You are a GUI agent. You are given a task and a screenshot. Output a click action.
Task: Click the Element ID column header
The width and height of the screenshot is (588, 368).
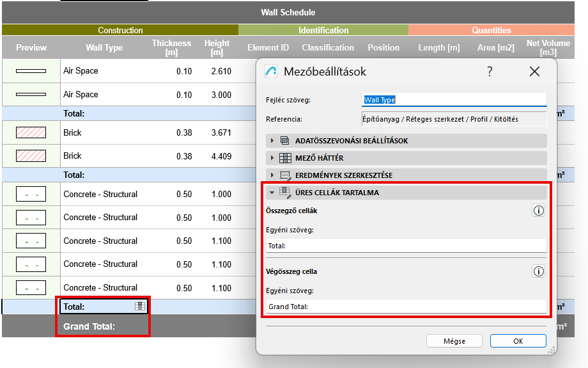tap(268, 48)
